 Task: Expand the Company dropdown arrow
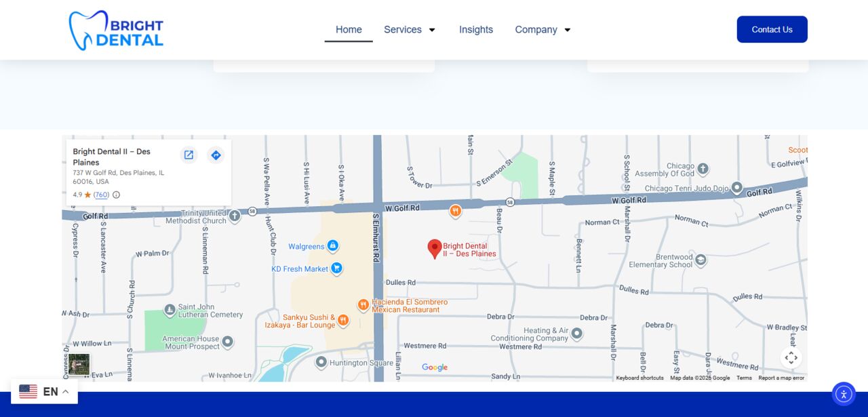[568, 30]
